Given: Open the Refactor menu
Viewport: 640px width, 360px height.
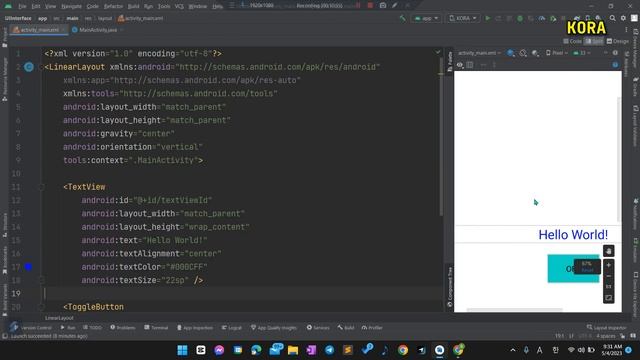Looking at the screenshot, I should (113, 6).
